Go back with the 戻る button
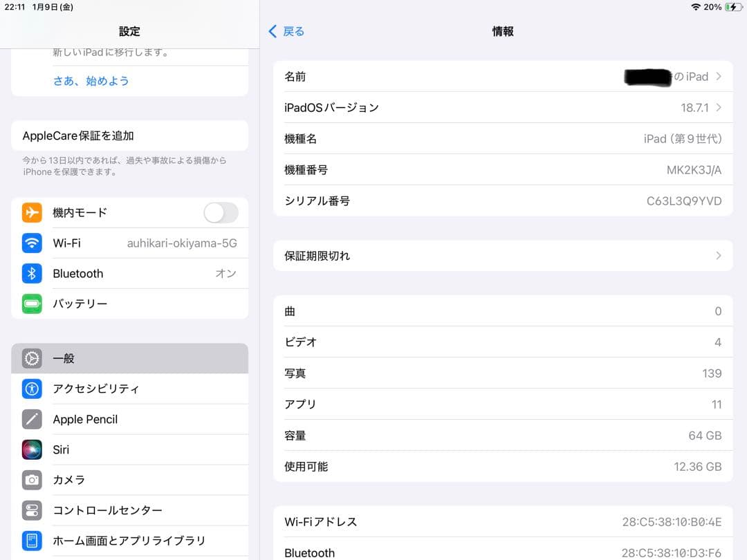747x560 pixels. click(x=286, y=31)
